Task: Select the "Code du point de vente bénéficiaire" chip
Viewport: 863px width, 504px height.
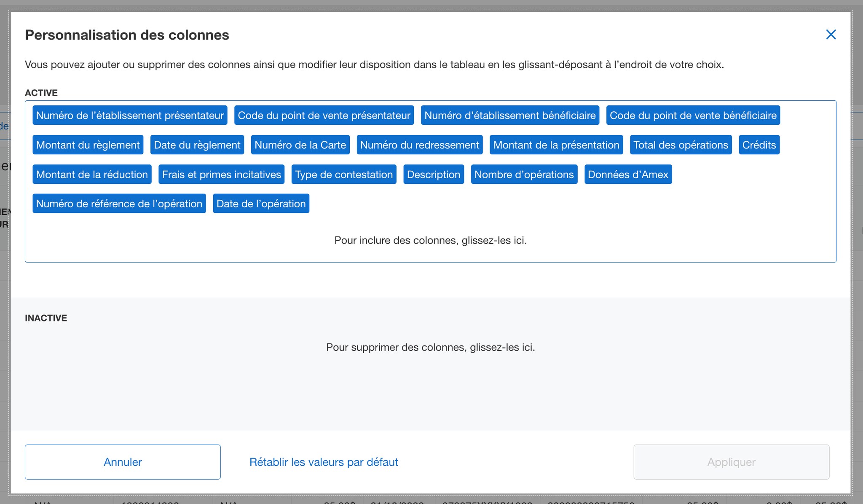Action: (x=693, y=115)
